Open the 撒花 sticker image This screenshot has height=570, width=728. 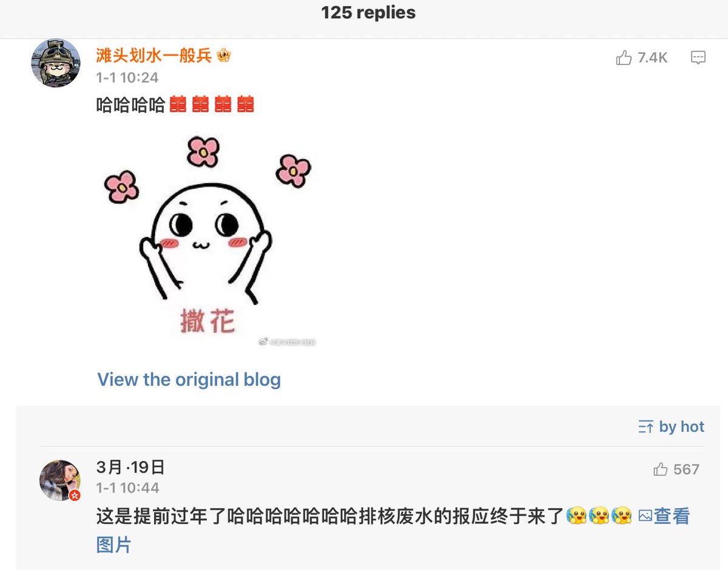point(207,241)
